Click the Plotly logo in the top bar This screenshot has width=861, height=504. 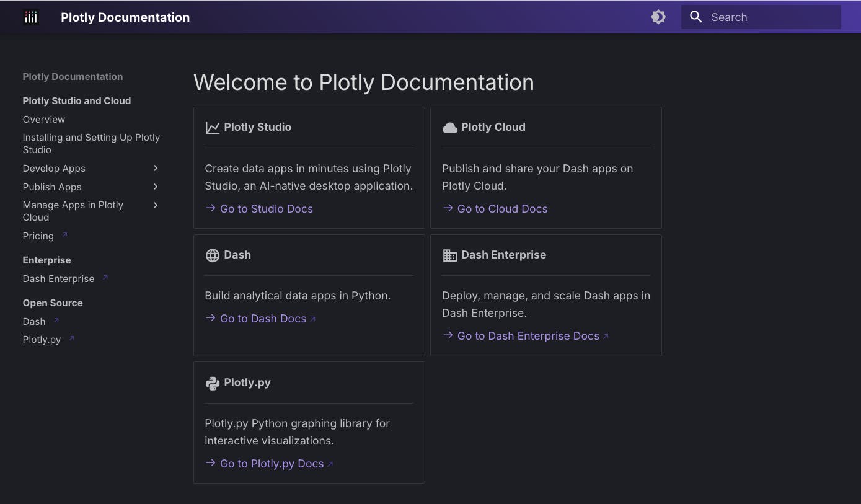click(31, 17)
